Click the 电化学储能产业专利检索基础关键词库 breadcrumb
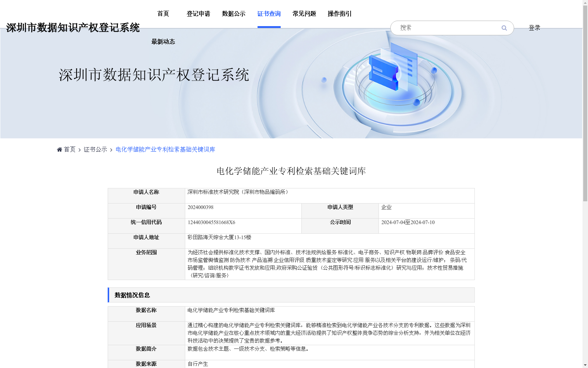 click(x=165, y=149)
